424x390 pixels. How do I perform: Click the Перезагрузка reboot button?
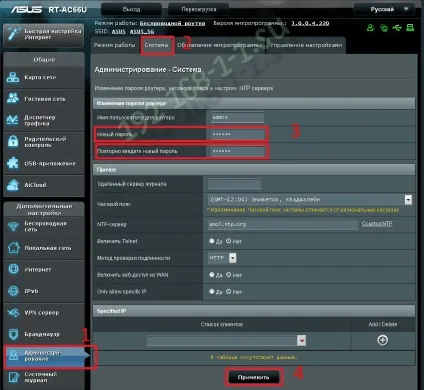point(199,9)
